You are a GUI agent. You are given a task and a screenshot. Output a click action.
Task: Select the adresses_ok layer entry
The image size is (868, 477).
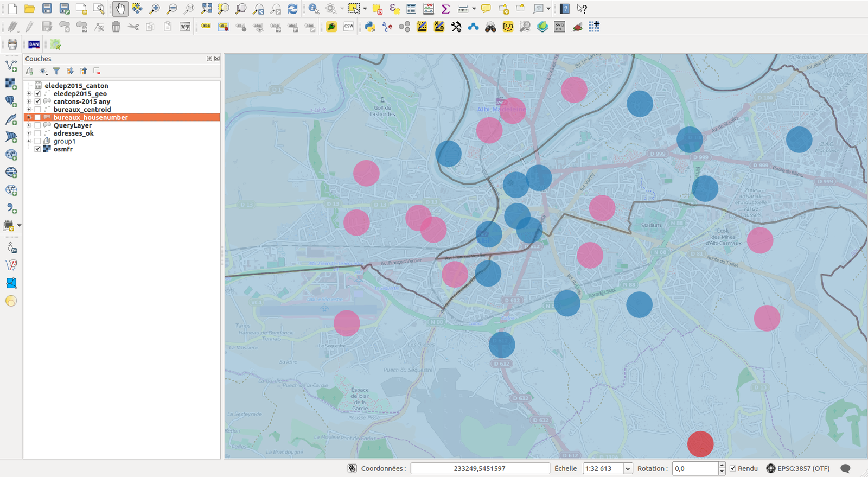(x=73, y=133)
